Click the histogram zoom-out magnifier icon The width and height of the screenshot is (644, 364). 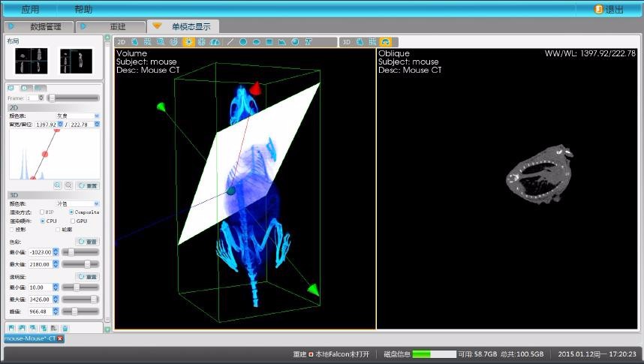coord(68,185)
